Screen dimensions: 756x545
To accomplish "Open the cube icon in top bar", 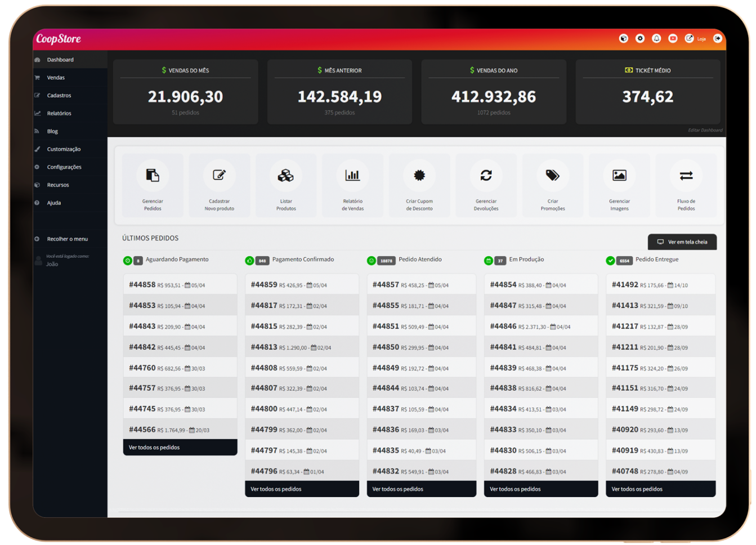I will [x=623, y=38].
